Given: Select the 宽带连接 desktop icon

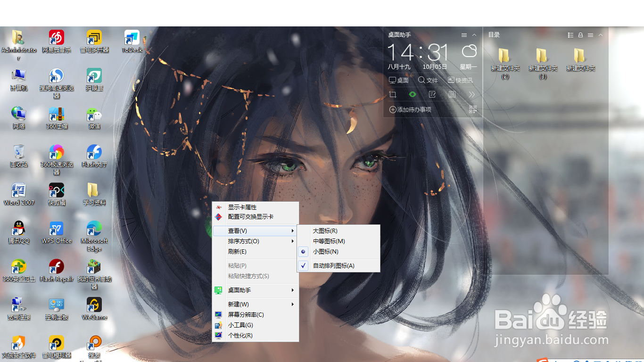Looking at the screenshot, I should [19, 309].
